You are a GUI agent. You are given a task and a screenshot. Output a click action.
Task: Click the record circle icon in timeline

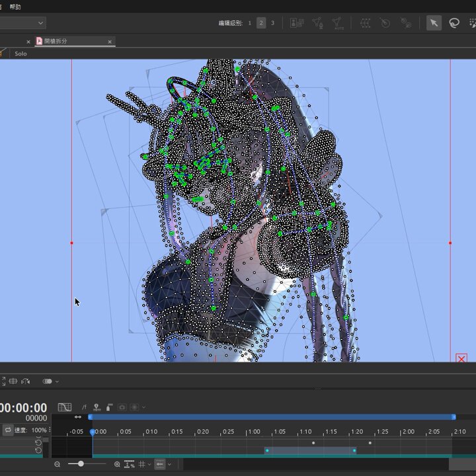[135, 407]
